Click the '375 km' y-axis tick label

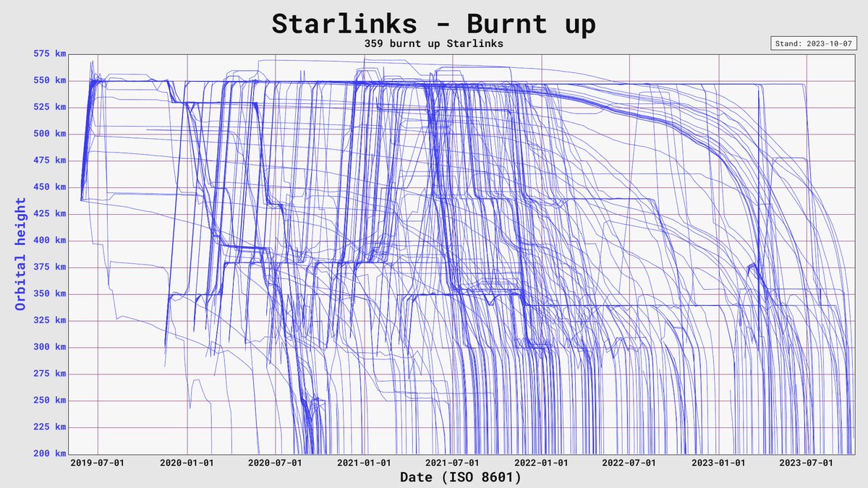[49, 267]
